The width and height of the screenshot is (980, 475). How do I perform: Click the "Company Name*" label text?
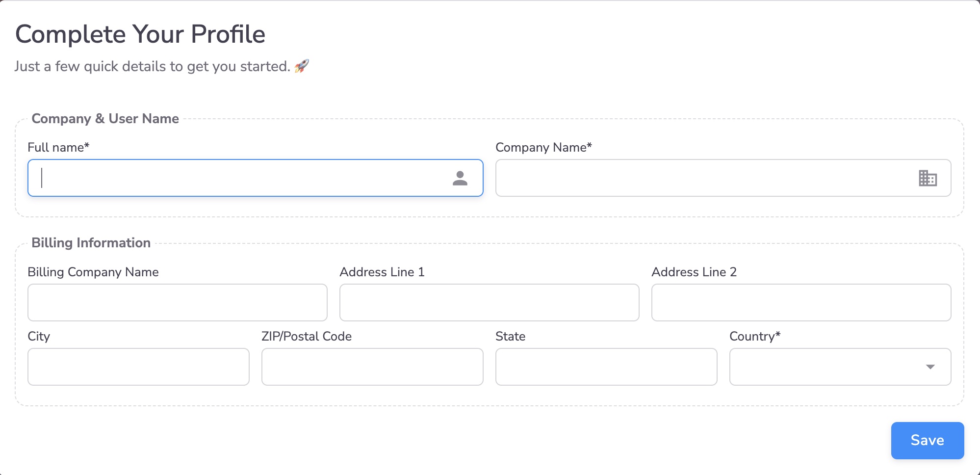(x=543, y=148)
